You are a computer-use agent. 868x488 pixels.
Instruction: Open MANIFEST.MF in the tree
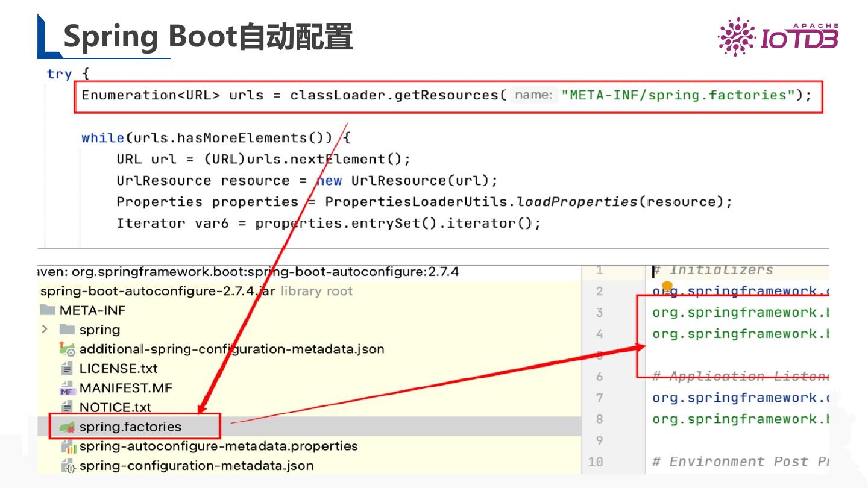click(x=125, y=388)
